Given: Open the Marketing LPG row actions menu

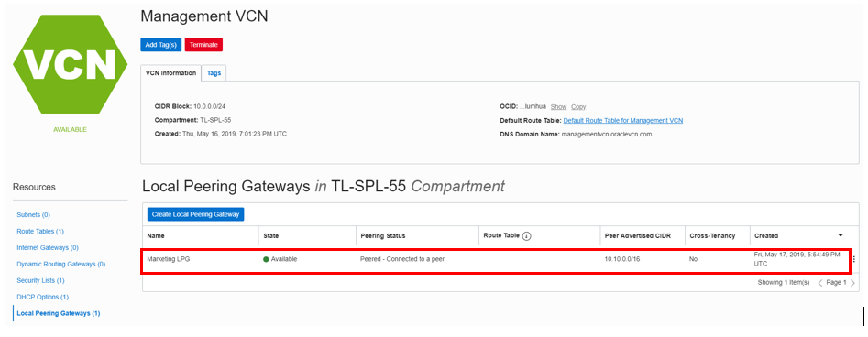Looking at the screenshot, I should pyautogui.click(x=855, y=260).
